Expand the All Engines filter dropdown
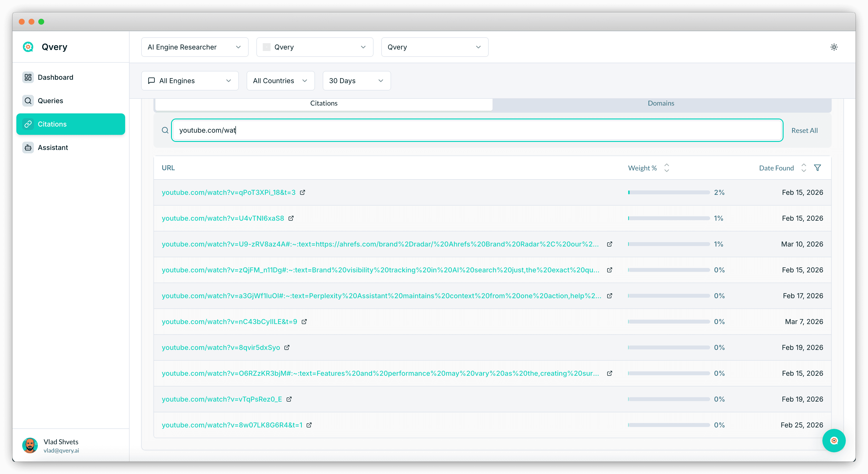 (x=190, y=81)
